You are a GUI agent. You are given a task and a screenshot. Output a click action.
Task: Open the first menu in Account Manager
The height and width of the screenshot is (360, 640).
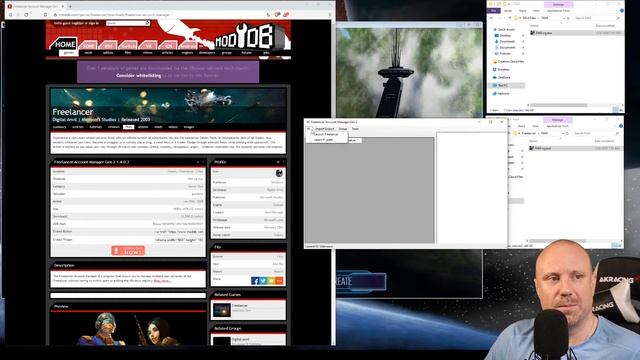click(x=309, y=129)
